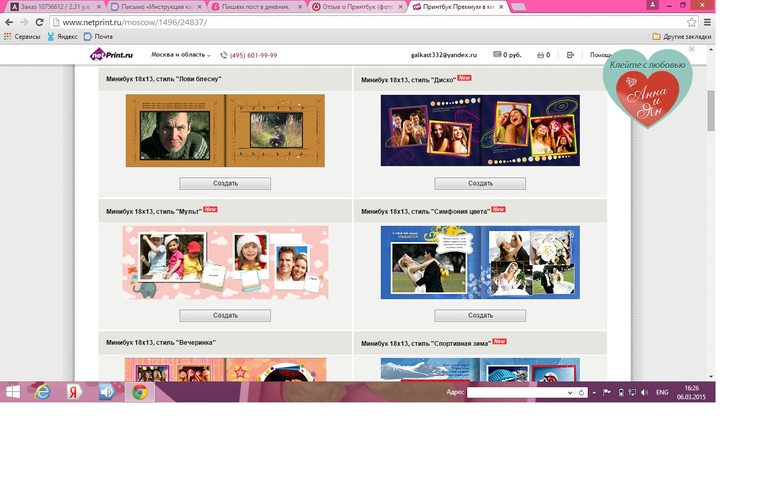Click the Симфония цвета photobook preview

tap(480, 262)
